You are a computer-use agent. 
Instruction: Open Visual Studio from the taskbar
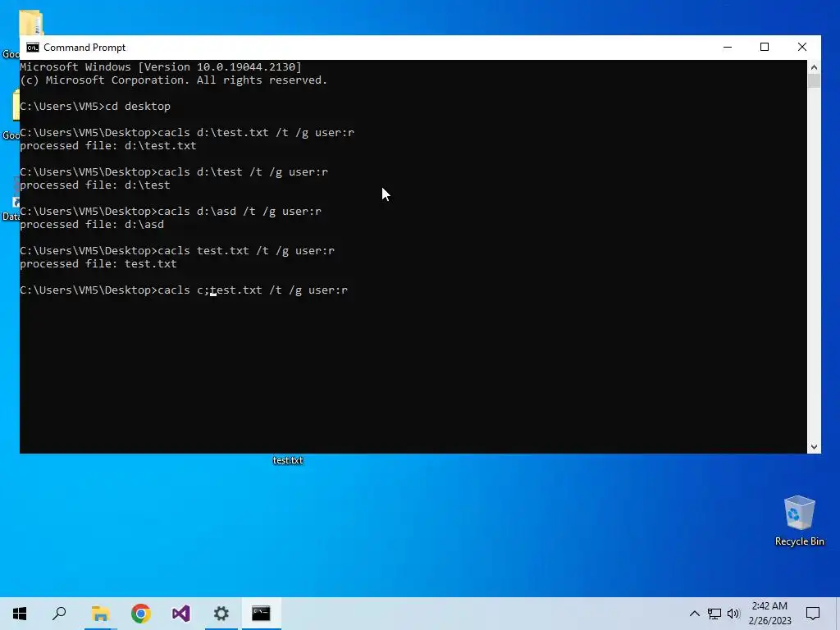181,614
